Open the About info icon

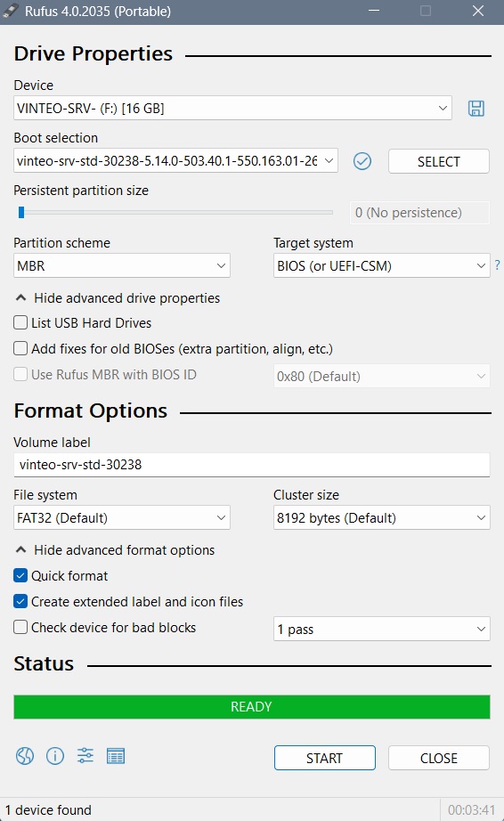click(55, 755)
